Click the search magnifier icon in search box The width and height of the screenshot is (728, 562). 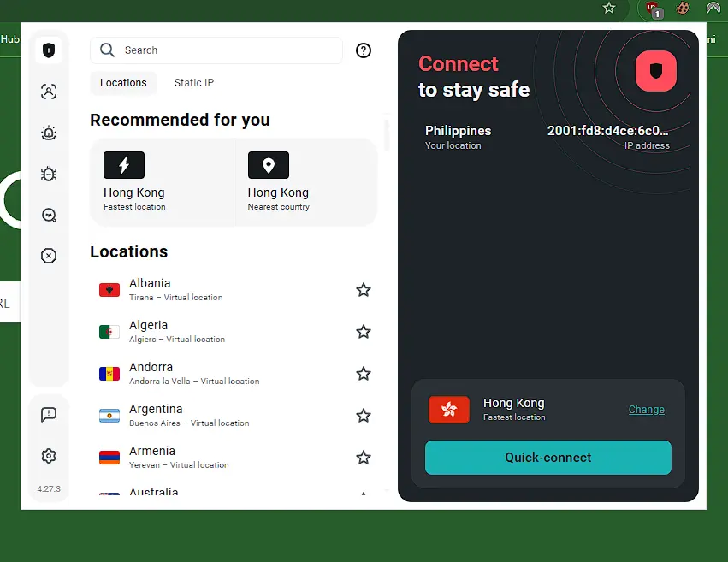pos(107,50)
